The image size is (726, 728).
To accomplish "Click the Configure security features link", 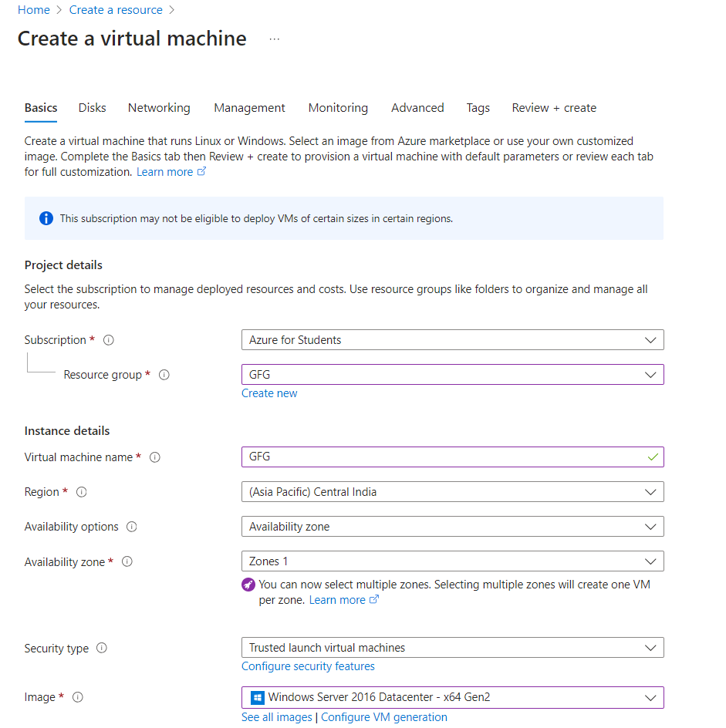I will [308, 666].
